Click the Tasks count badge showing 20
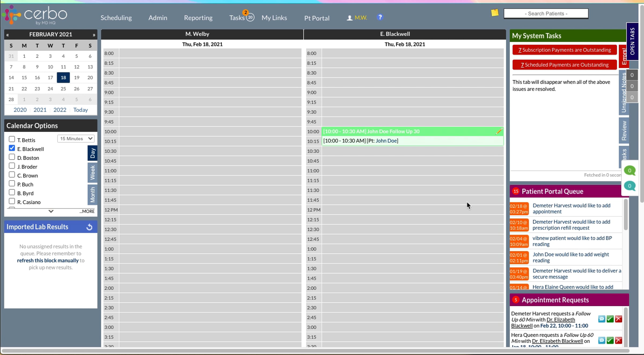Image resolution: width=644 pixels, height=355 pixels. pyautogui.click(x=250, y=17)
